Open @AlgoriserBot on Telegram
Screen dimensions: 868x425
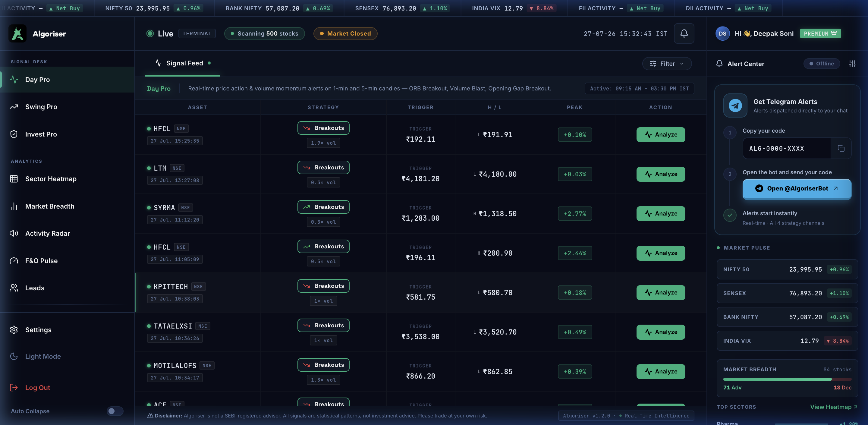[x=797, y=189]
